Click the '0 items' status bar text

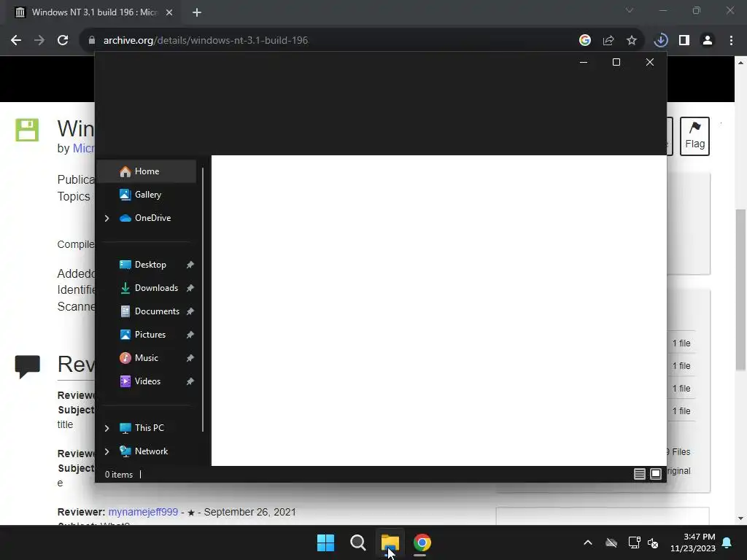pyautogui.click(x=119, y=475)
